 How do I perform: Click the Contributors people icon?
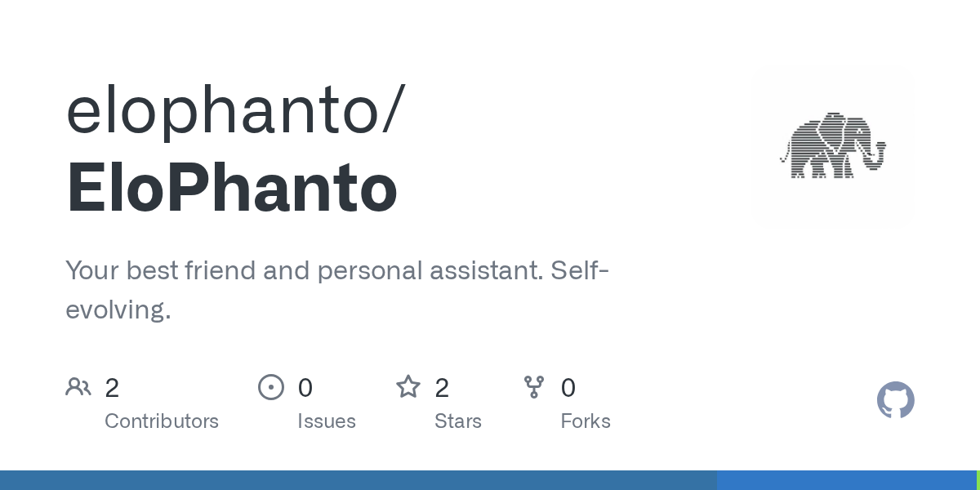click(78, 387)
